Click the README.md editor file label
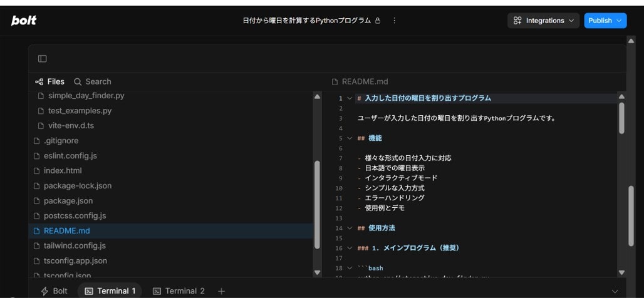The height and width of the screenshot is (298, 644). pyautogui.click(x=360, y=81)
